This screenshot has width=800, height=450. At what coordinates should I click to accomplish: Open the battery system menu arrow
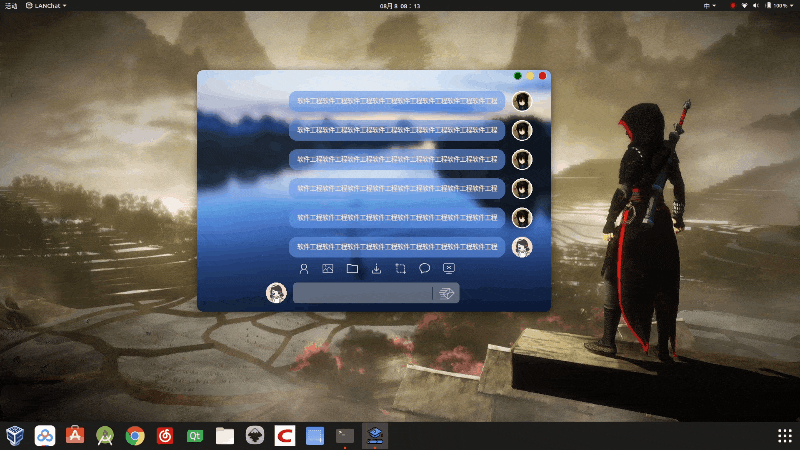click(x=793, y=6)
